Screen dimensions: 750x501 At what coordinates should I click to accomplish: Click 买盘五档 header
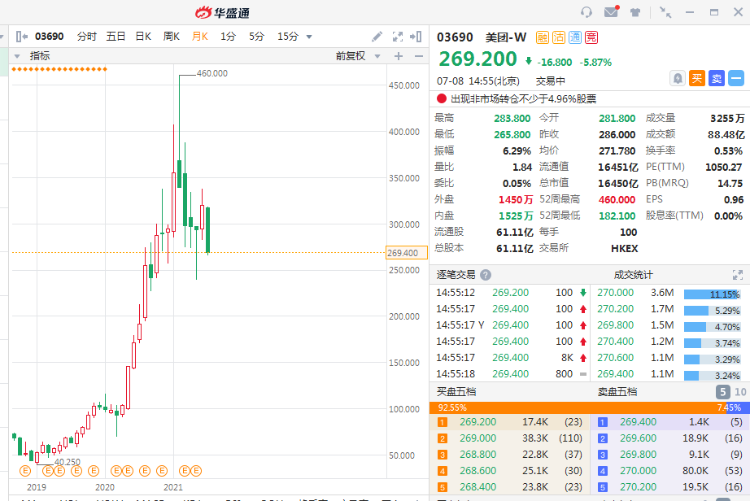pyautogui.click(x=456, y=392)
